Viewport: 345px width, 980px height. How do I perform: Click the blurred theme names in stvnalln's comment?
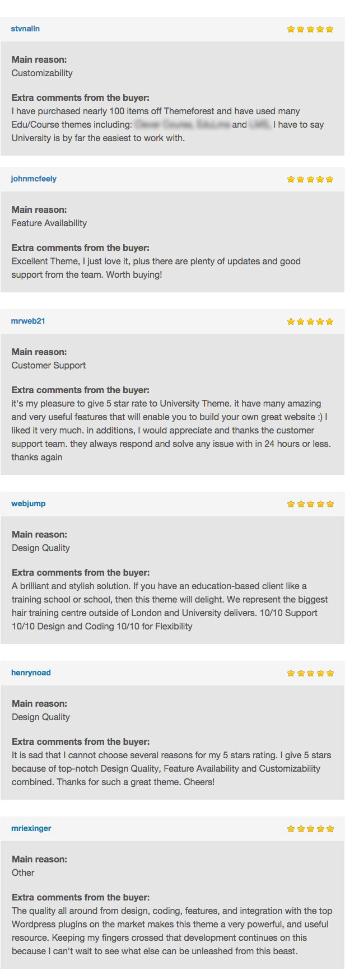pyautogui.click(x=183, y=124)
